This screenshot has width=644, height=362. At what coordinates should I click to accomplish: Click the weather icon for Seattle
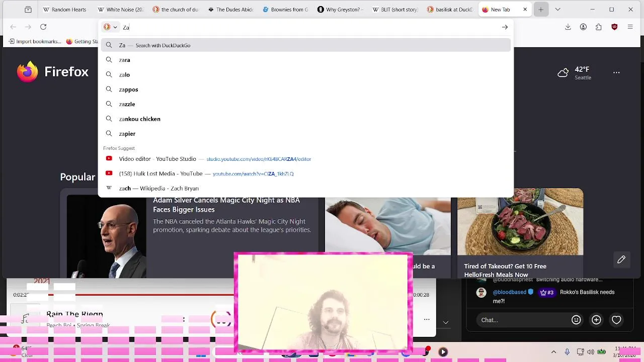563,73
